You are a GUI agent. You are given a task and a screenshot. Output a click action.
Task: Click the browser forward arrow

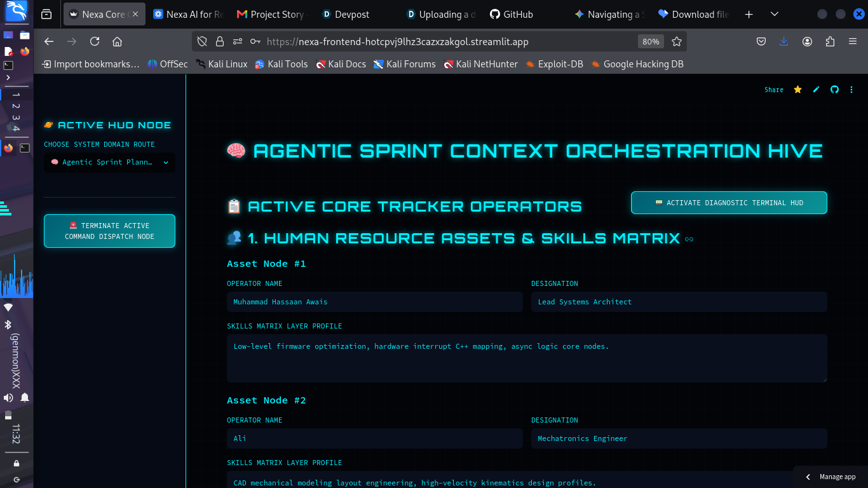pos(72,41)
